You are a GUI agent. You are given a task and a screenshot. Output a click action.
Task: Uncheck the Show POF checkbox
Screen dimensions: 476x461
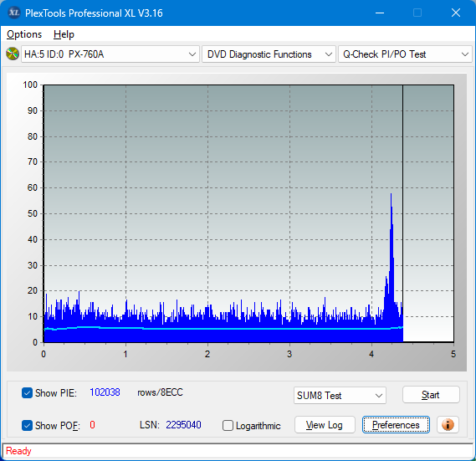point(27,425)
